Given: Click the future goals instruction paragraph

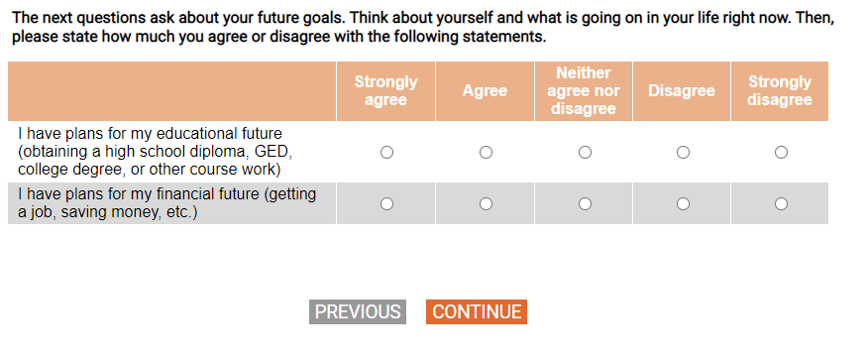Looking at the screenshot, I should pos(423,28).
